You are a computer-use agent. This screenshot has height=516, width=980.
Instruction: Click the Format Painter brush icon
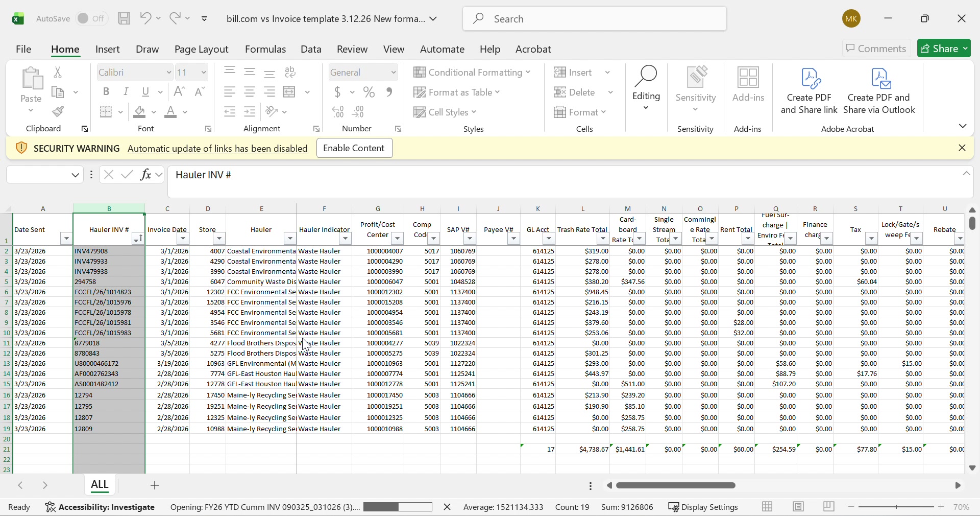point(58,112)
